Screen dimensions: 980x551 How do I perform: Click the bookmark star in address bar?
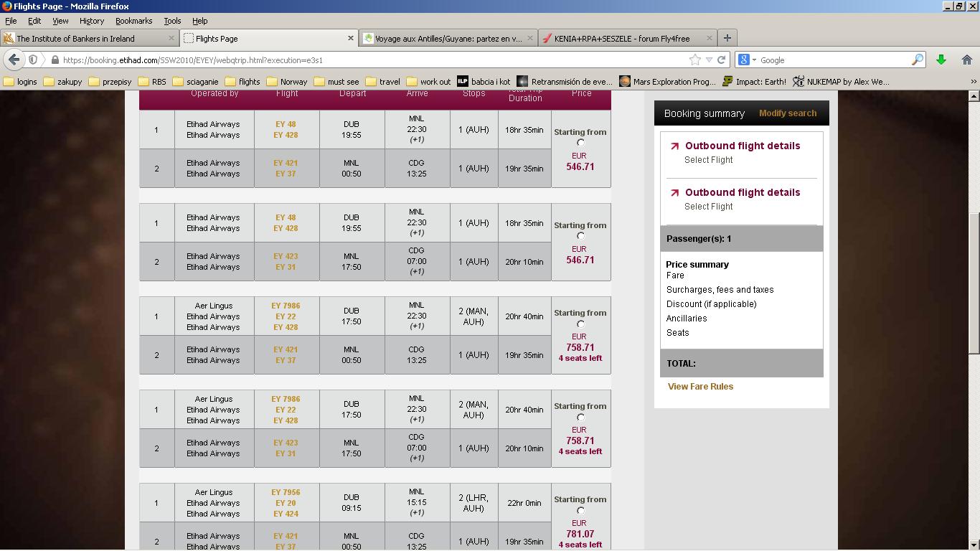pyautogui.click(x=694, y=60)
